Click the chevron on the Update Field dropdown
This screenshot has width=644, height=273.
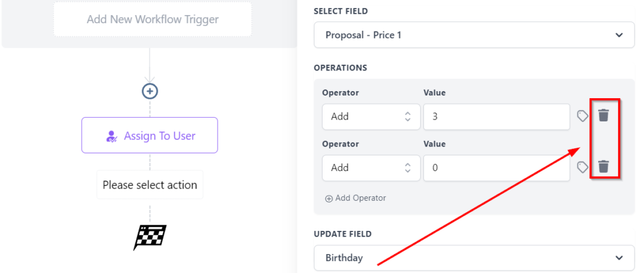click(619, 258)
